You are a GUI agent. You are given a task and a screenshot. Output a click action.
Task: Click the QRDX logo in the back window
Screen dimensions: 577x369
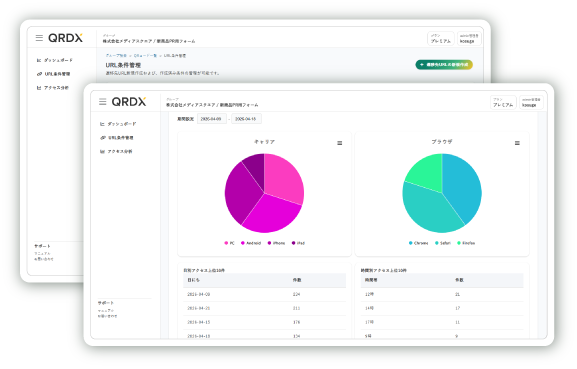(x=66, y=38)
